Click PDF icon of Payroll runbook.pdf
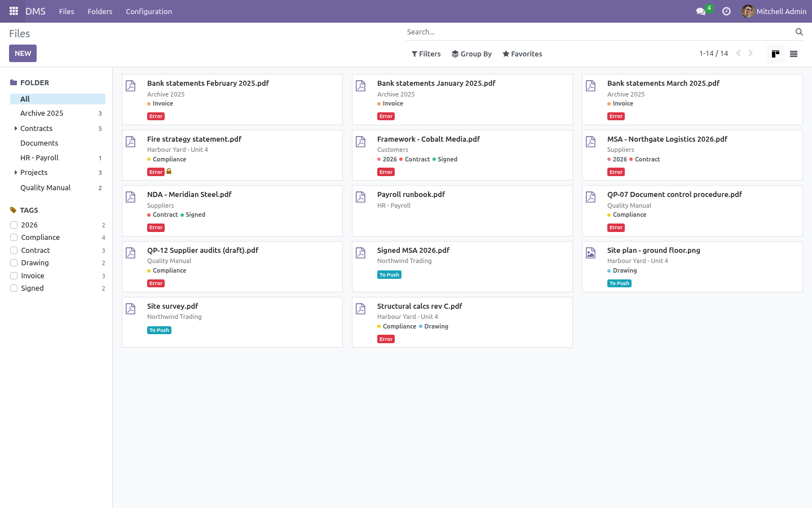This screenshot has height=508, width=812. 361,197
